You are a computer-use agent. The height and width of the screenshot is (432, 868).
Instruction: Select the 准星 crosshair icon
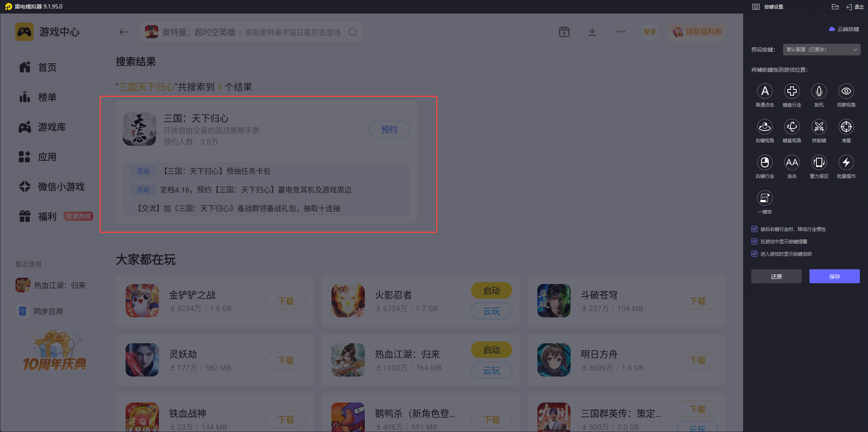[846, 127]
